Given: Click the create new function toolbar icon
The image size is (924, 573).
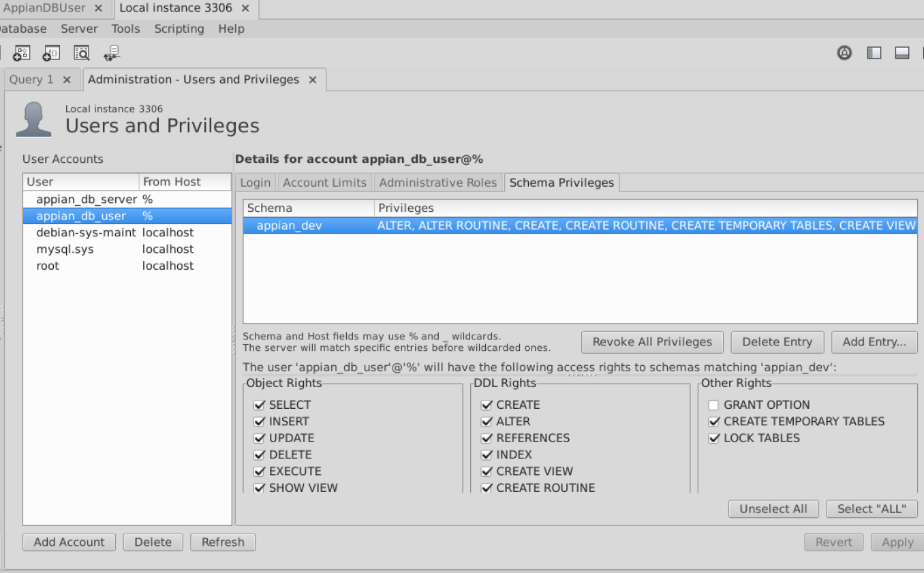Looking at the screenshot, I should tap(52, 53).
